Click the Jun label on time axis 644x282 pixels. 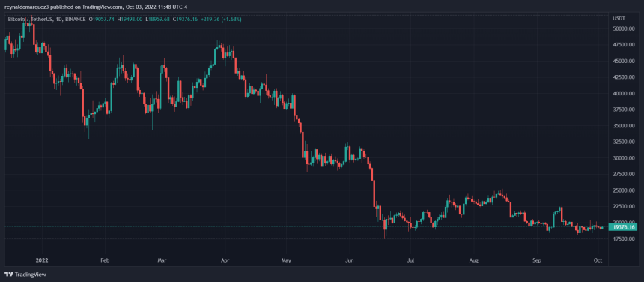pyautogui.click(x=349, y=260)
